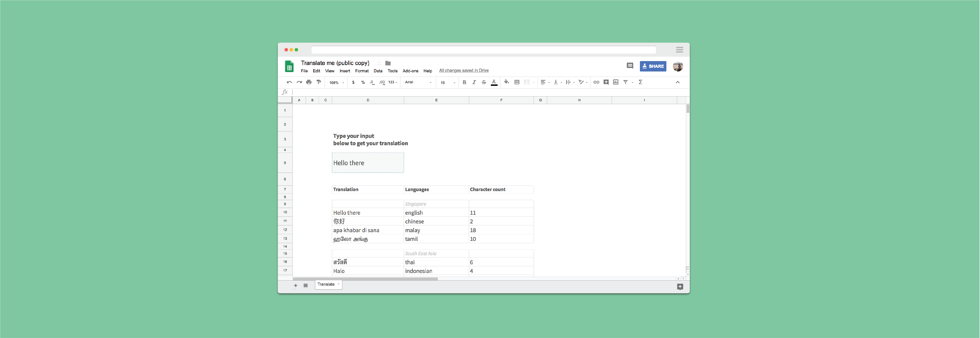Star the document
The width and height of the screenshot is (980, 338).
point(379,63)
